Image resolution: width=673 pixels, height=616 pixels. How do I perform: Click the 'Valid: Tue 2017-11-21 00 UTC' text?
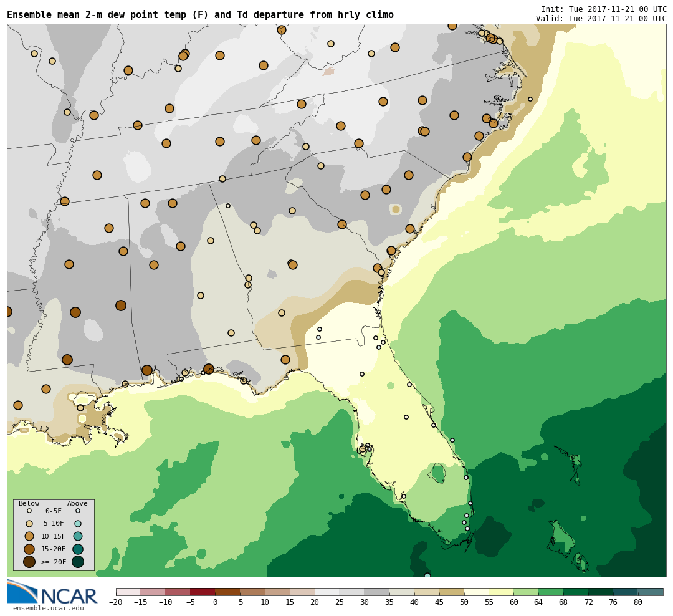click(601, 19)
